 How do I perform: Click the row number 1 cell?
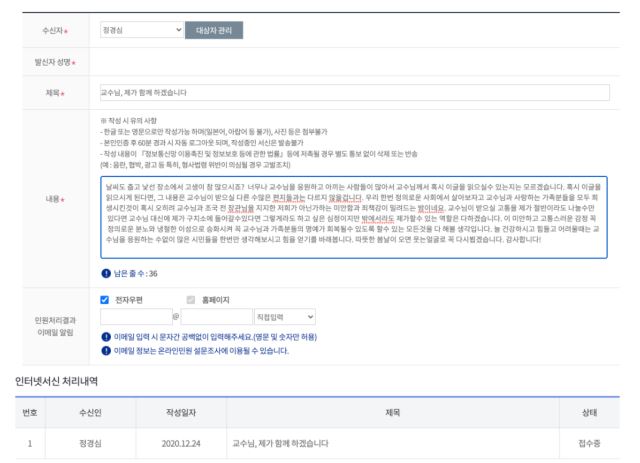coord(30,443)
